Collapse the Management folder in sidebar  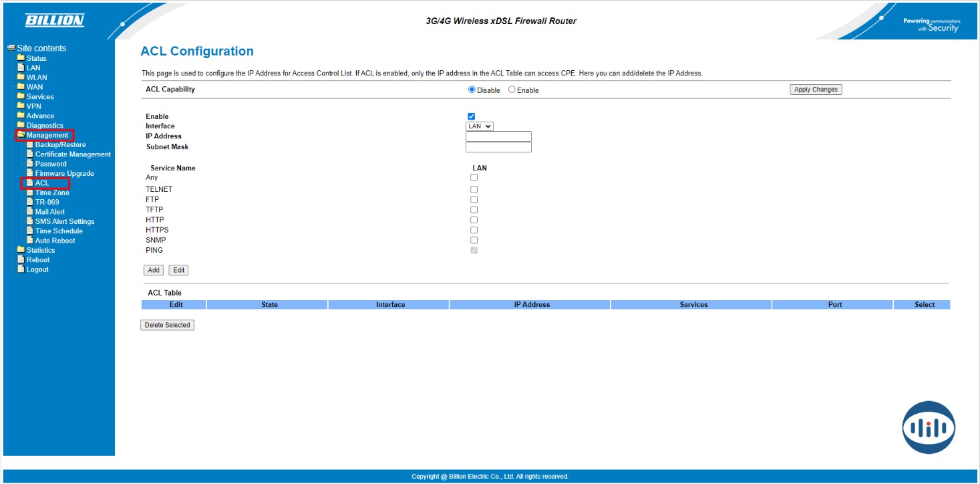47,135
